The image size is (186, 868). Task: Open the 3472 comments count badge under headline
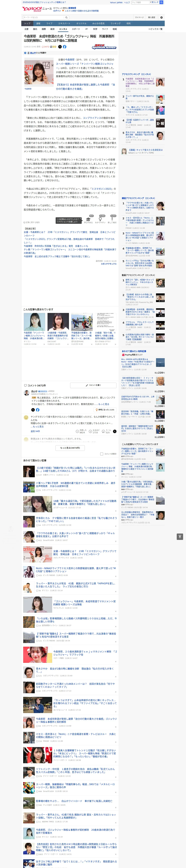[46, 47]
